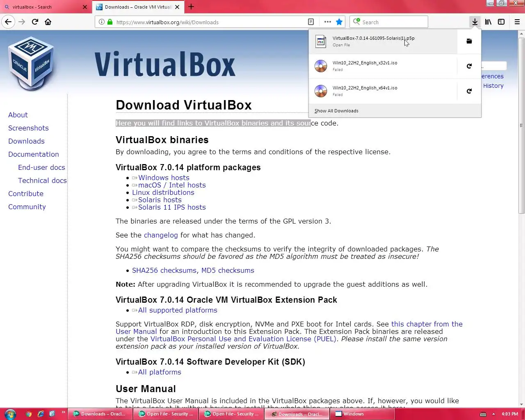Go back to the previous page

point(8,22)
